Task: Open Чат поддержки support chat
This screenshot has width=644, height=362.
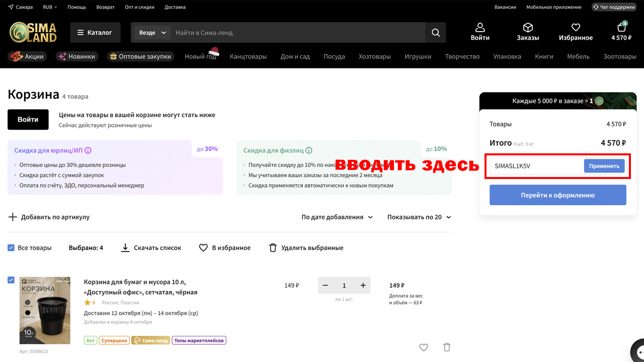Action: coord(614,7)
